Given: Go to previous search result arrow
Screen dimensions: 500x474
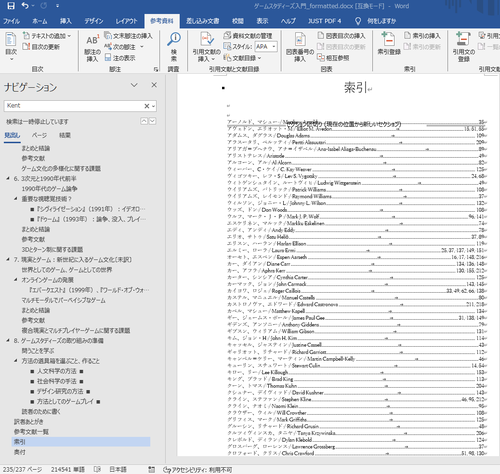Looking at the screenshot, I should point(144,121).
